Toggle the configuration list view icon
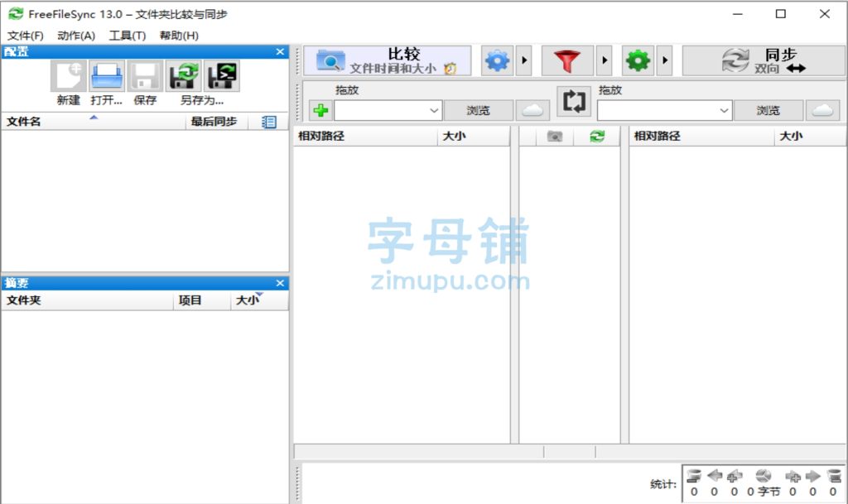Viewport: 848px width, 504px height. [x=269, y=122]
